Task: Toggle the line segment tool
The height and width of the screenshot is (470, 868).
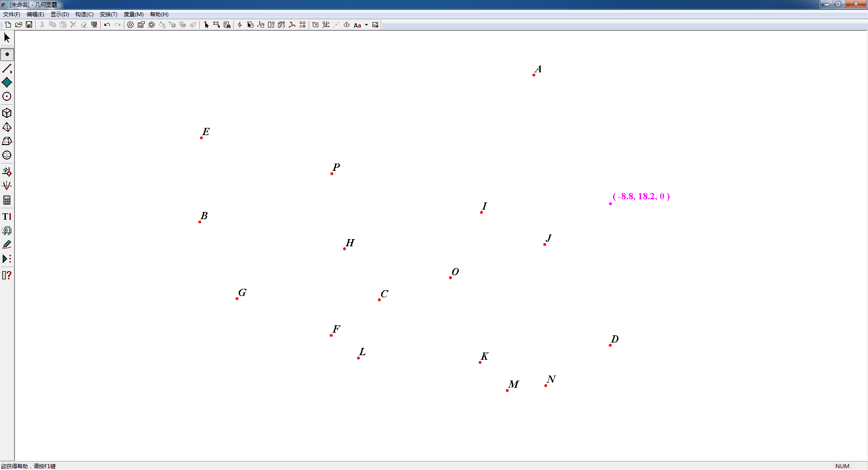Action: [x=6, y=69]
